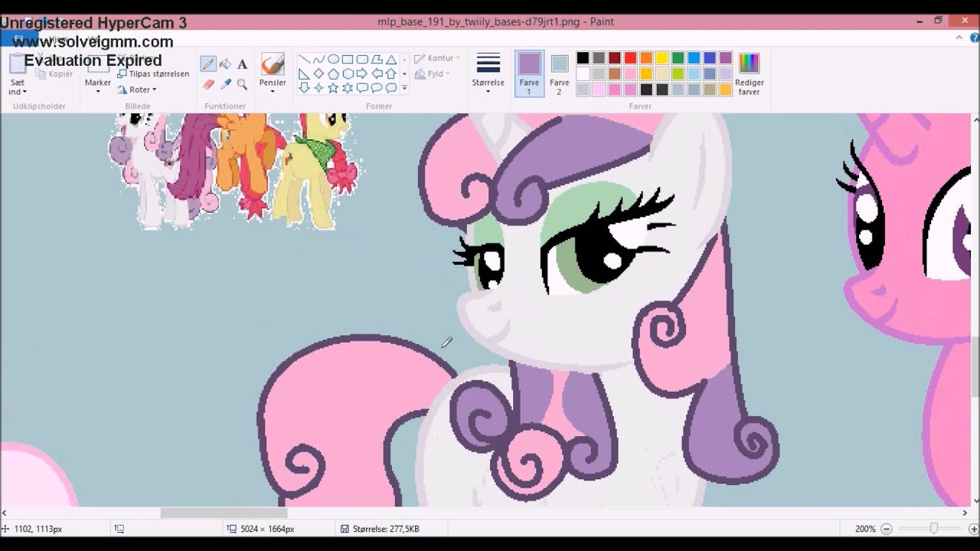Image resolution: width=980 pixels, height=551 pixels.
Task: Choose the Polygon shape
Action: (377, 60)
